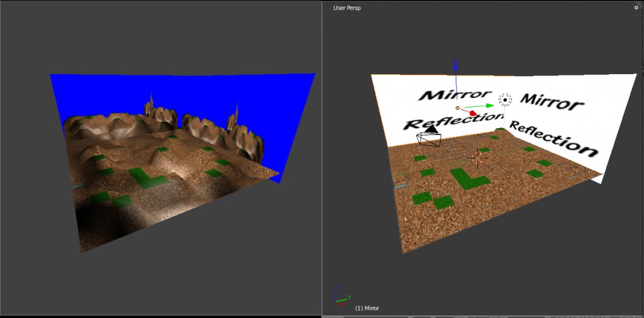644x318 pixels.
Task: Click 'Reflection' text on the right wall
Action: click(552, 139)
